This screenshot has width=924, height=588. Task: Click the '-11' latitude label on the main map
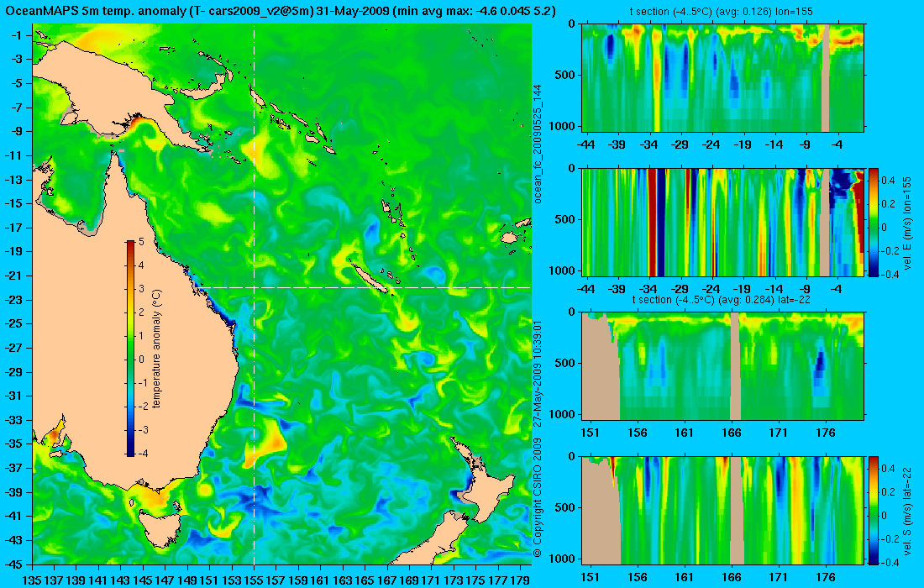coord(16,155)
